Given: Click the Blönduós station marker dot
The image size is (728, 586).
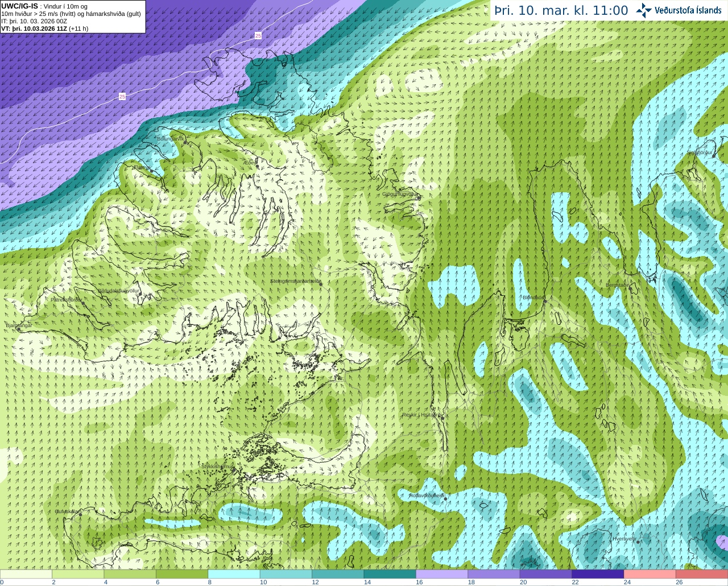Looking at the screenshot, I should click(x=545, y=301).
